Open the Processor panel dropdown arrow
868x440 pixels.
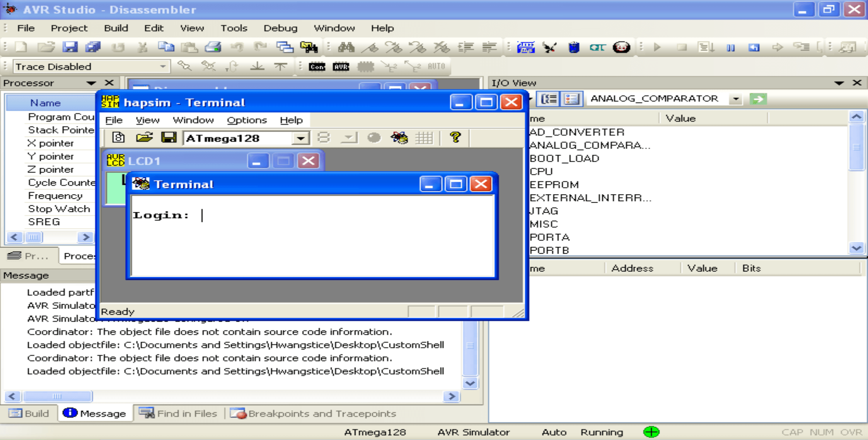pos(91,83)
